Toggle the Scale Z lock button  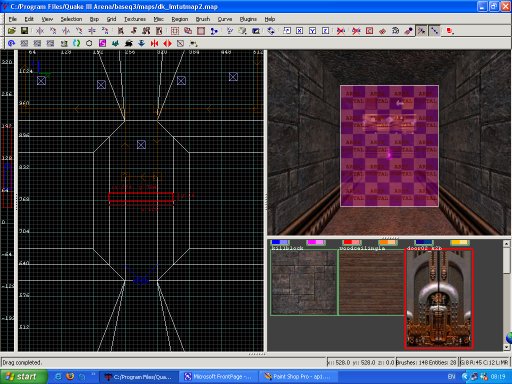click(325, 31)
